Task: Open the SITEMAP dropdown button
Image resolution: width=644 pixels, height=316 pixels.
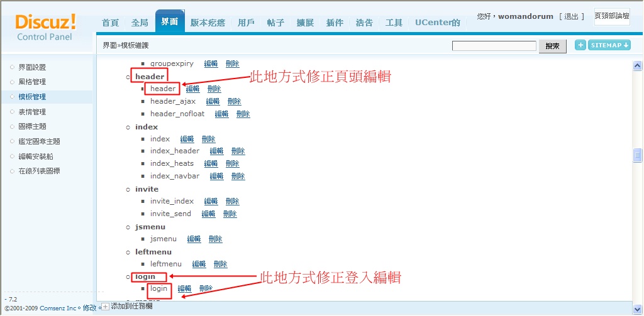Action: pyautogui.click(x=609, y=45)
